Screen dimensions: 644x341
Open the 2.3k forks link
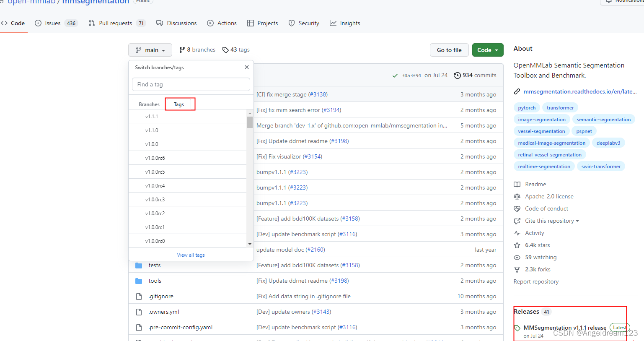coord(532,269)
